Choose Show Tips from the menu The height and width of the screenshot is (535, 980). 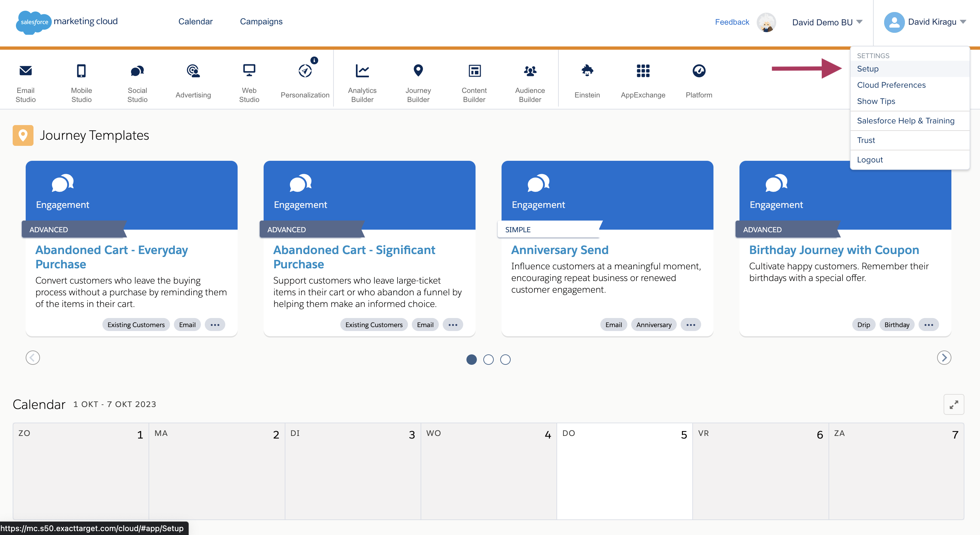click(x=909, y=102)
